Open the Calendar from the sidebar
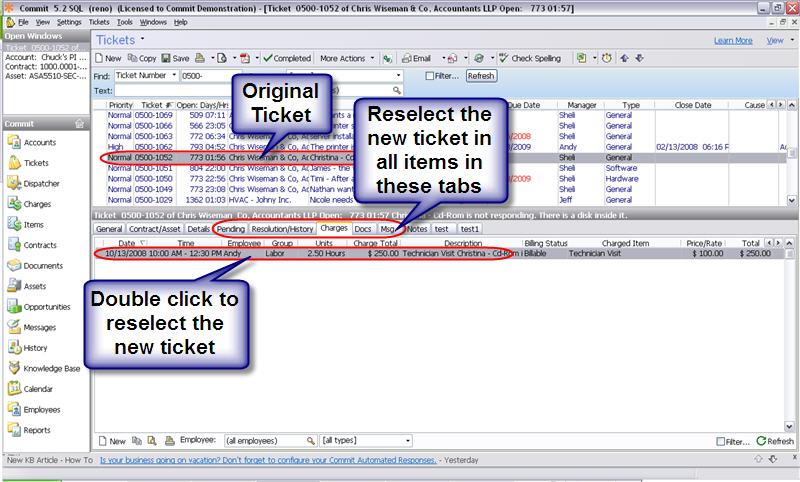800x482 pixels. [x=40, y=389]
